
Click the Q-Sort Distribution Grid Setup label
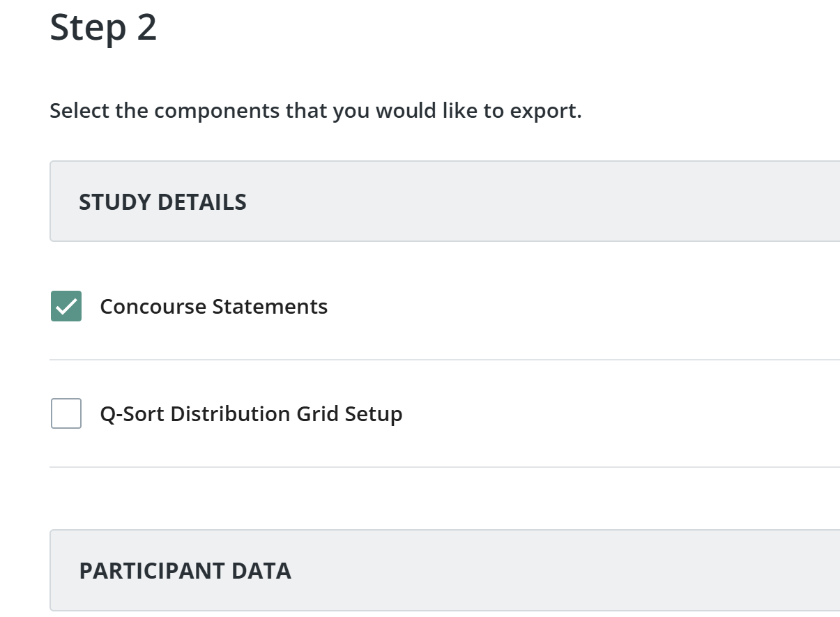click(251, 413)
